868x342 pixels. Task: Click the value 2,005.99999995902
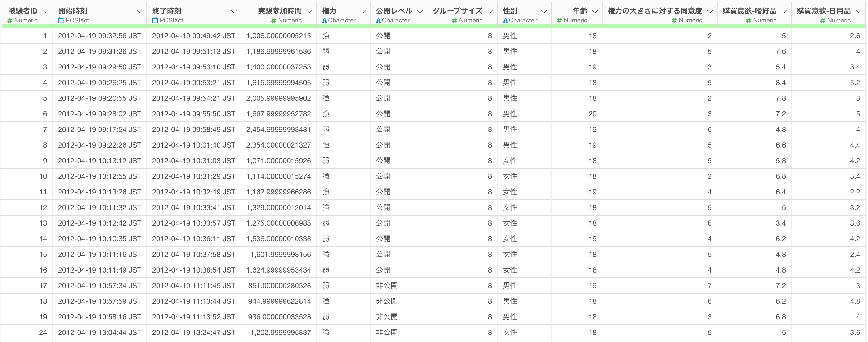pos(278,98)
